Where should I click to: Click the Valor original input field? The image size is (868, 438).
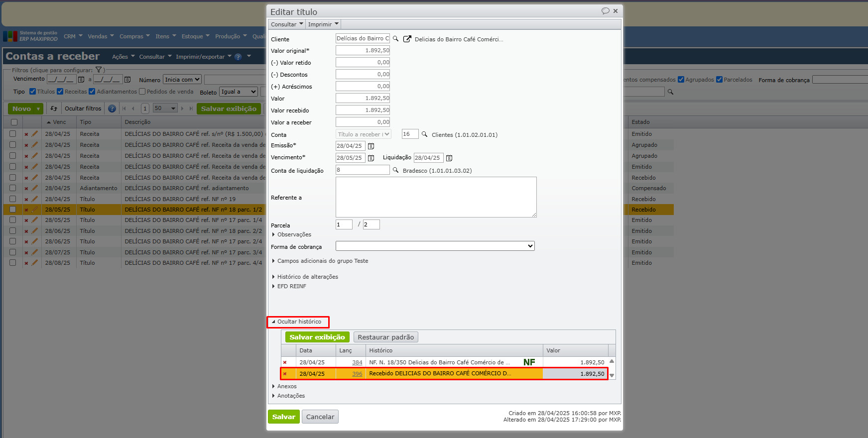pos(363,50)
